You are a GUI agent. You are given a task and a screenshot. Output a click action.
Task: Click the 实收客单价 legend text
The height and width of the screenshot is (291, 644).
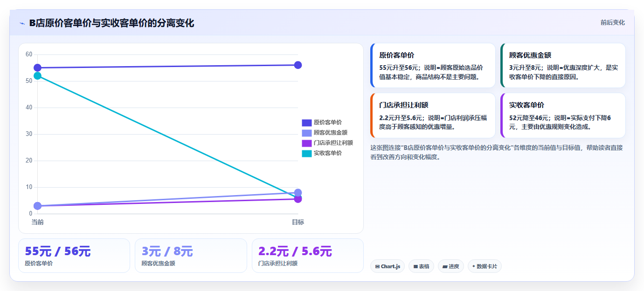click(328, 153)
